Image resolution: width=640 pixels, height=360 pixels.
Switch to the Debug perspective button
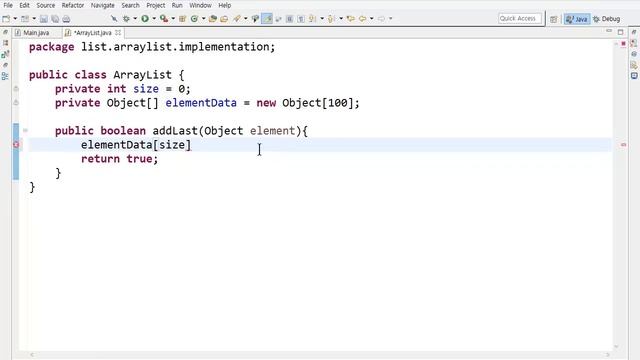click(607, 19)
